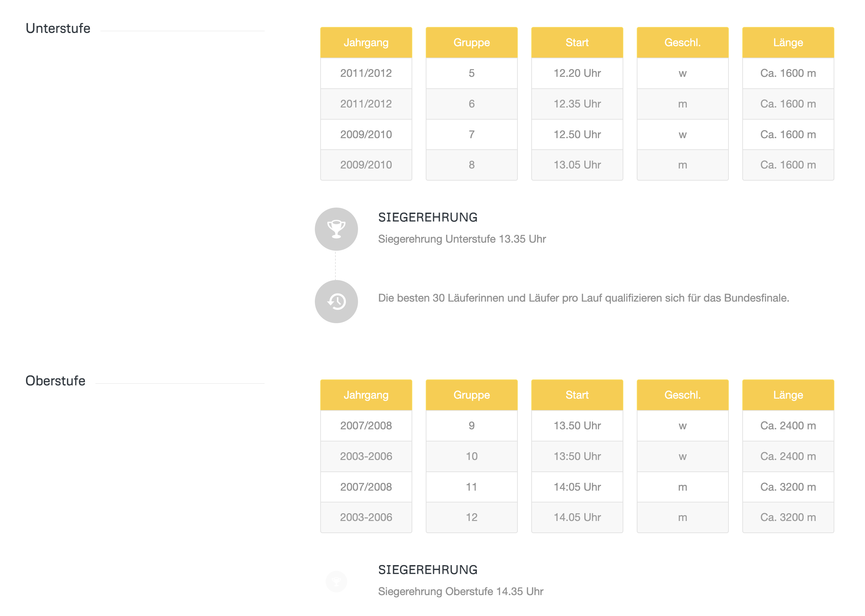
Task: Select the Unterstufe Gruppe column header
Action: 472,42
